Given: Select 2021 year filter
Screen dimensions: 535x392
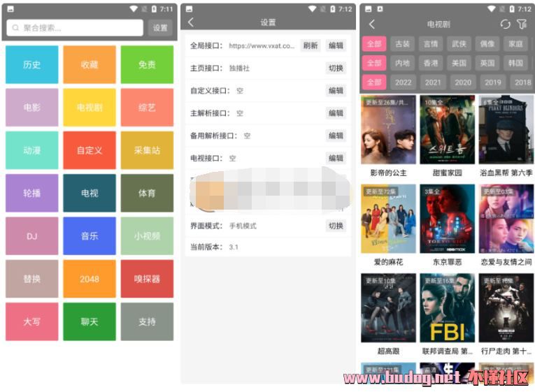Looking at the screenshot, I should (433, 82).
